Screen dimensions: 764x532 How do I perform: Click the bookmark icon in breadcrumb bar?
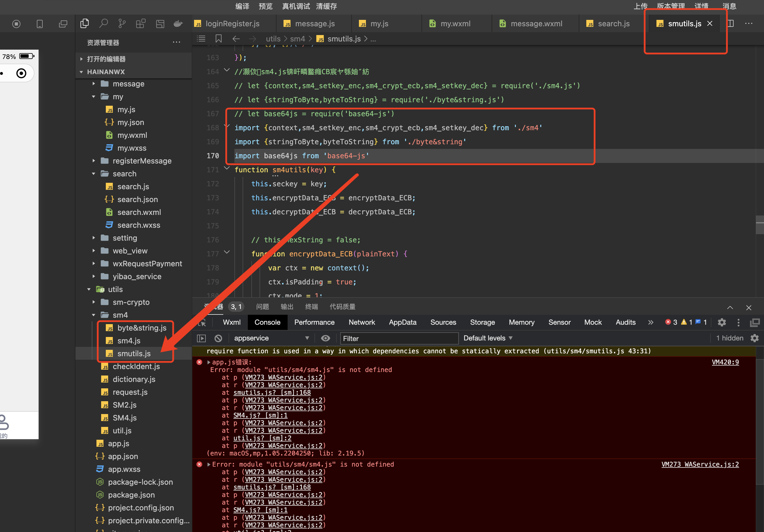(x=219, y=39)
